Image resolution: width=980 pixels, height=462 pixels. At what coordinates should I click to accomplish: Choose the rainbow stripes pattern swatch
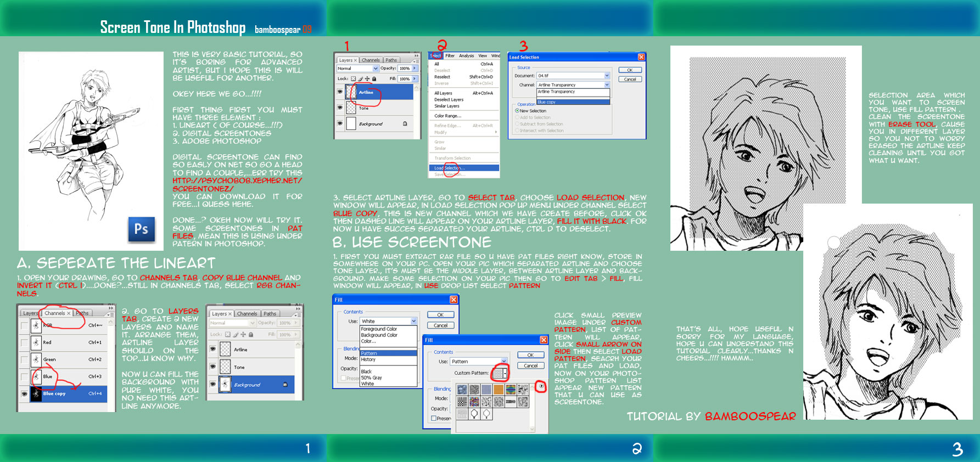coord(511,389)
